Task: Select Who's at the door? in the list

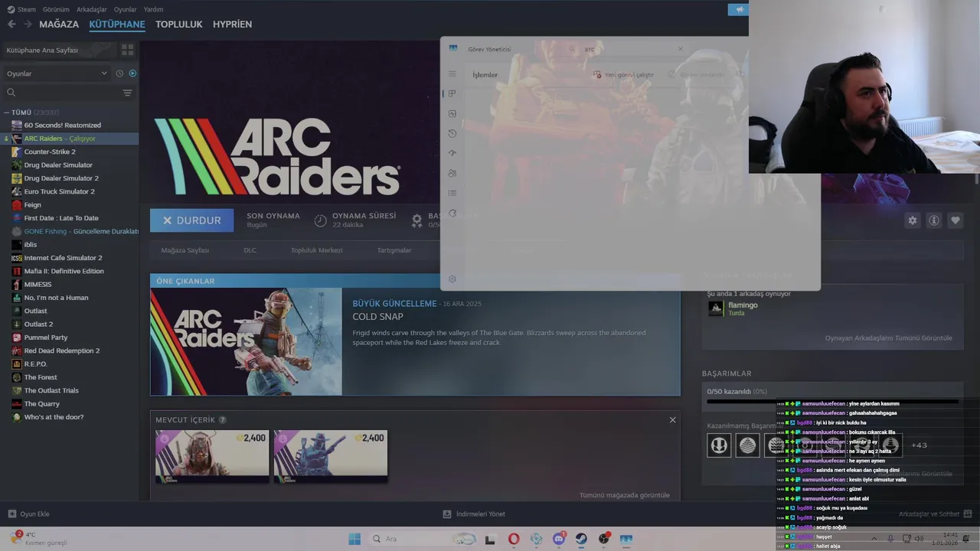Action: point(54,417)
